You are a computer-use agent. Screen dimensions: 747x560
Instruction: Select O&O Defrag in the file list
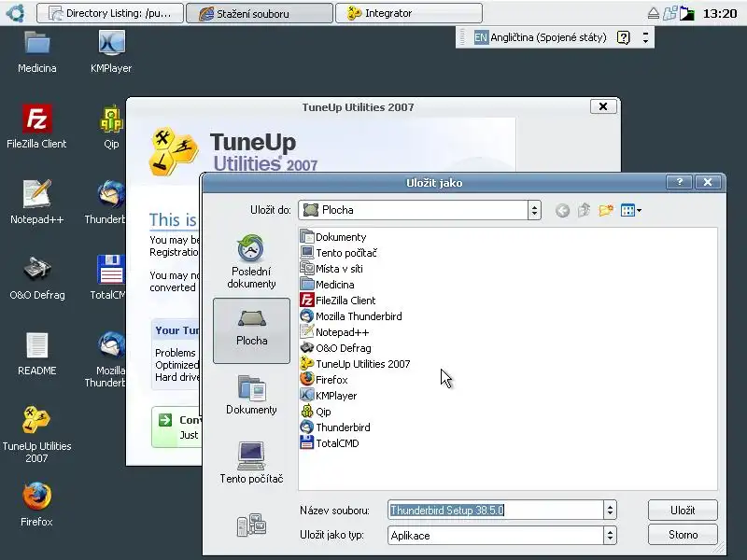click(x=336, y=348)
